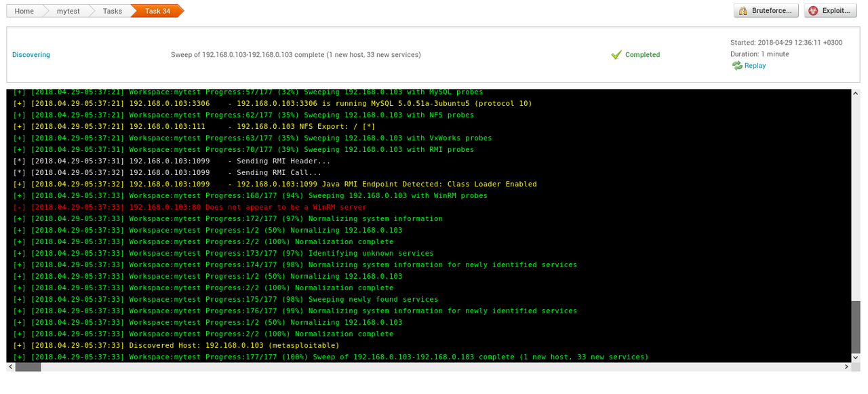Click the Replay link

755,66
